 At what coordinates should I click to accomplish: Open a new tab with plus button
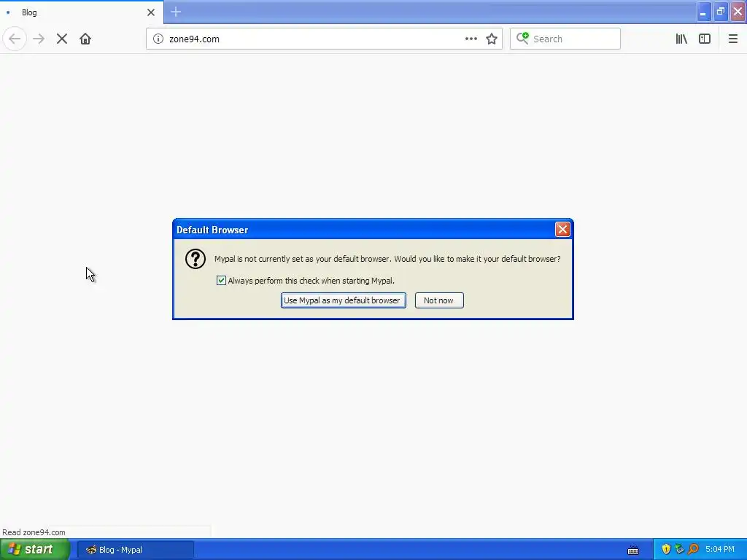176,12
